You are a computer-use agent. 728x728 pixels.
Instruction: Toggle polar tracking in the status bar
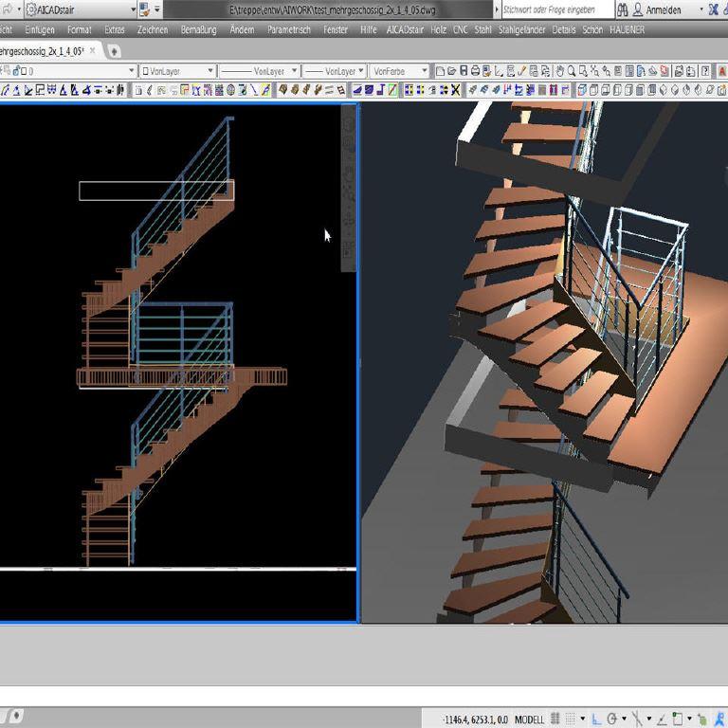(x=612, y=719)
